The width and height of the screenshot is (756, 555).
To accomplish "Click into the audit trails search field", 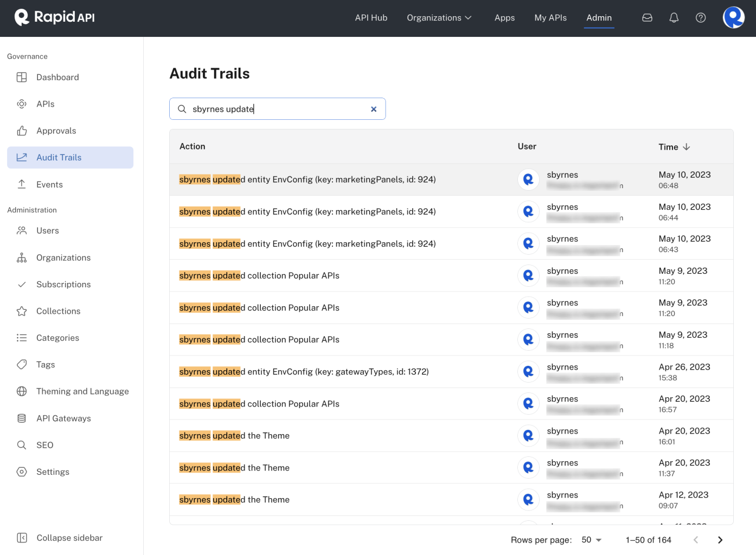I will (x=278, y=109).
